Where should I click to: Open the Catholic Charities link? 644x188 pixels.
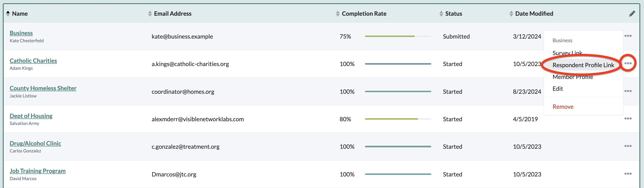[x=33, y=61]
